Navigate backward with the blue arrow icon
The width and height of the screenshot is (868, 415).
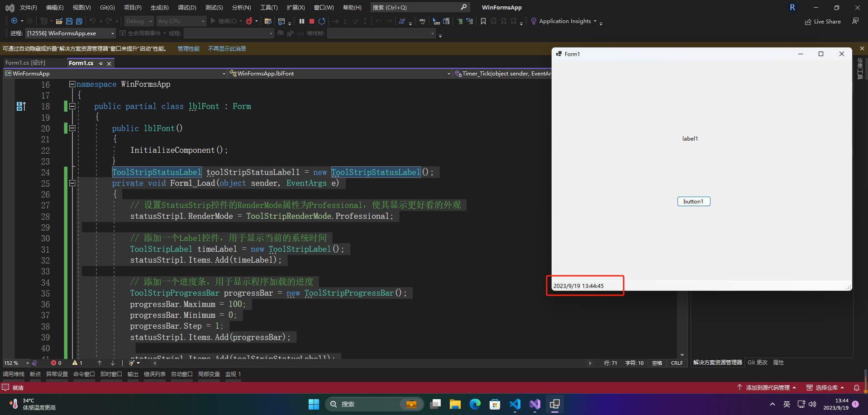click(14, 21)
